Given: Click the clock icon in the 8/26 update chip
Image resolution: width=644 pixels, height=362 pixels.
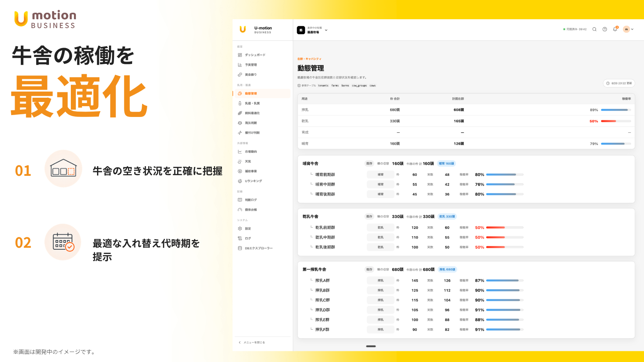Looking at the screenshot, I should [608, 83].
